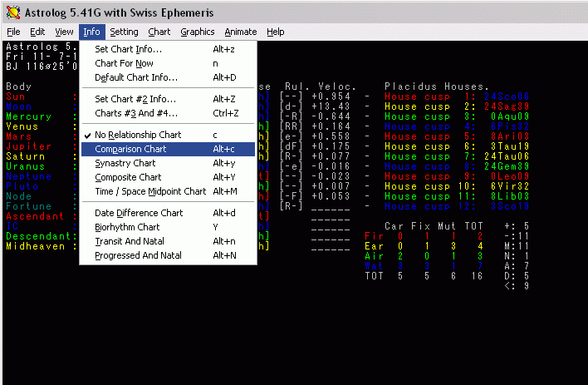Viewport: 588px width, 385px height.
Task: Open the Chart menu
Action: tap(159, 32)
